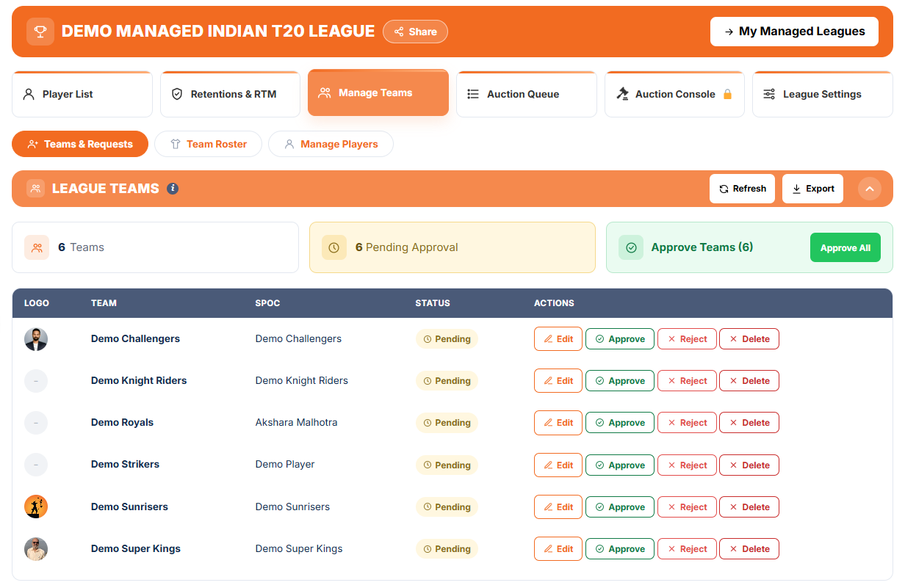Delete the Demo Challengers team

(749, 339)
